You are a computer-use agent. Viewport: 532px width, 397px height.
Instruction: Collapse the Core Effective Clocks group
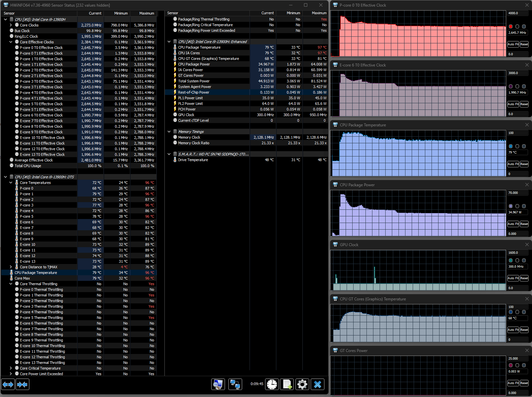11,42
